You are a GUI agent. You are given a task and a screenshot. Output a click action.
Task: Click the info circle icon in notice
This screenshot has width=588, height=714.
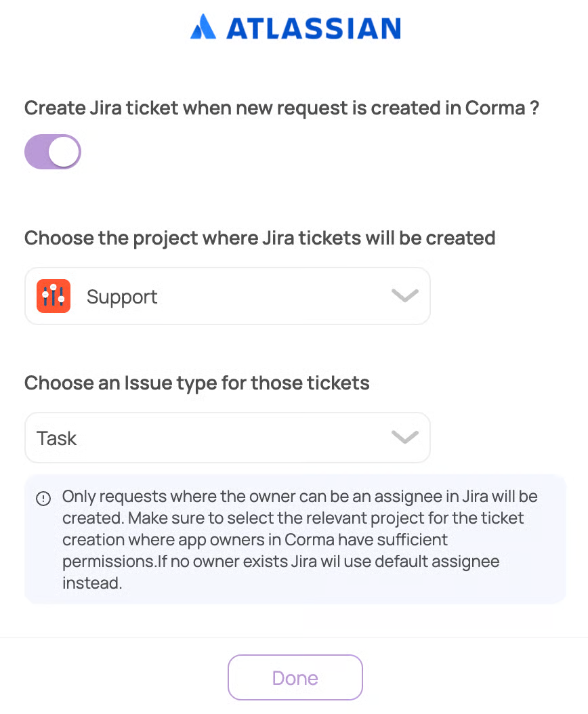click(43, 499)
